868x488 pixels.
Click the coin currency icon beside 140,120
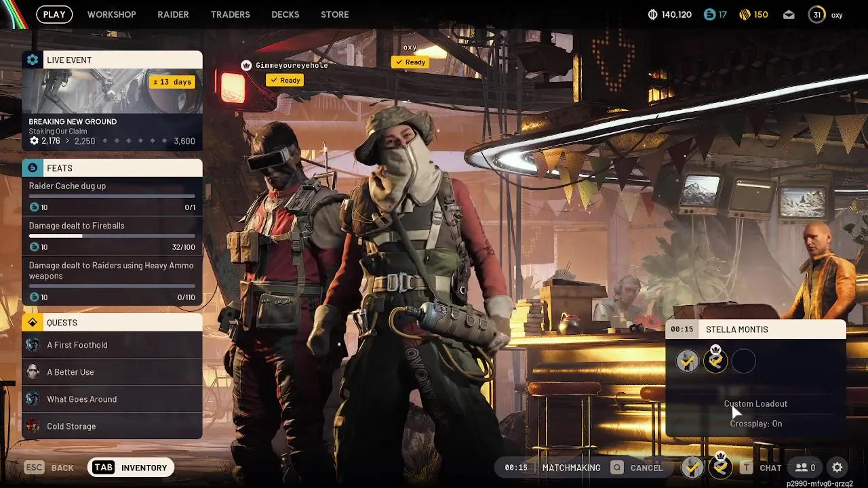point(653,14)
